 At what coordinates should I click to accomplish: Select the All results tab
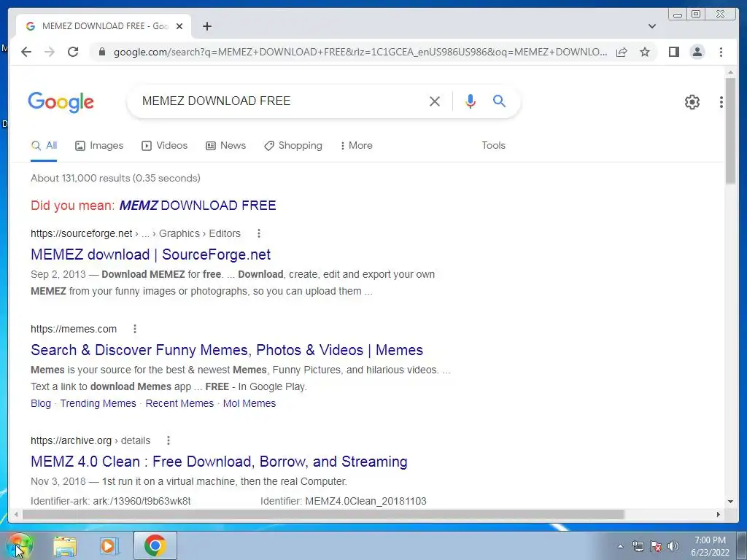pyautogui.click(x=44, y=146)
